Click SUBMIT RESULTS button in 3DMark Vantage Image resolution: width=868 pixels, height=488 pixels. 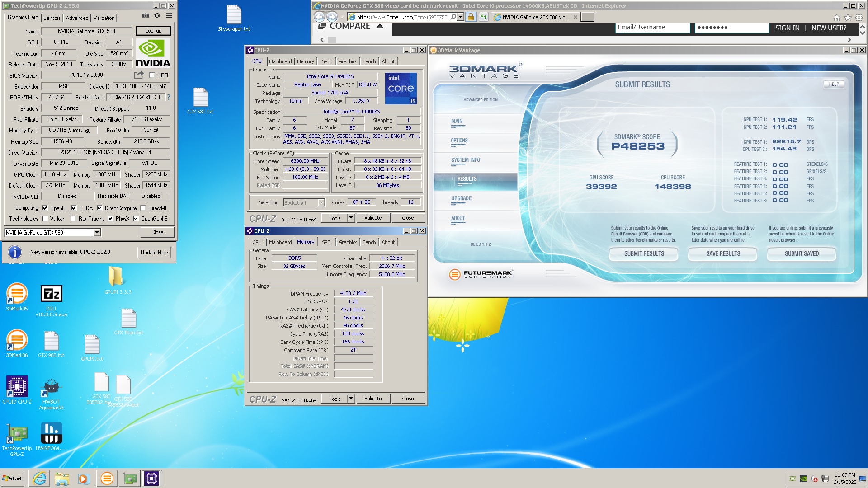tap(644, 254)
